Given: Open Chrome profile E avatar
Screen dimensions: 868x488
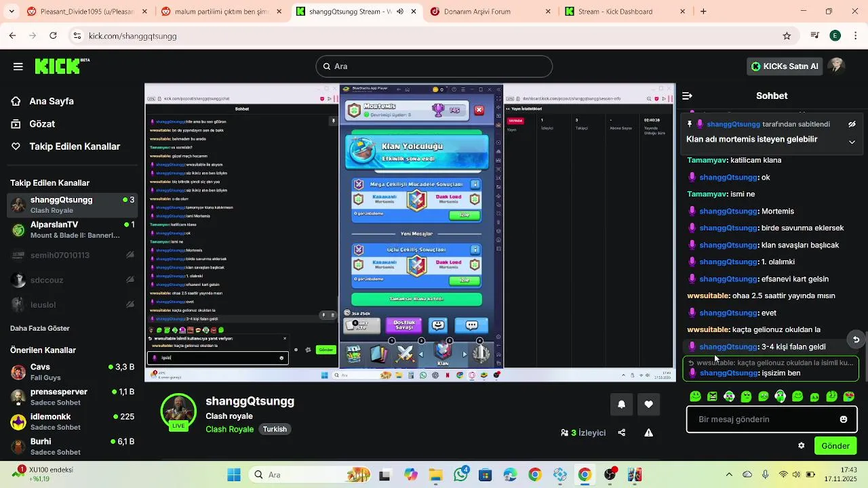Looking at the screenshot, I should click(x=835, y=36).
